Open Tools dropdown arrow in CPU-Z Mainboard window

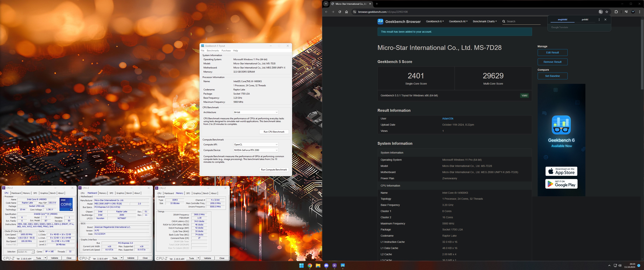pyautogui.click(x=121, y=258)
